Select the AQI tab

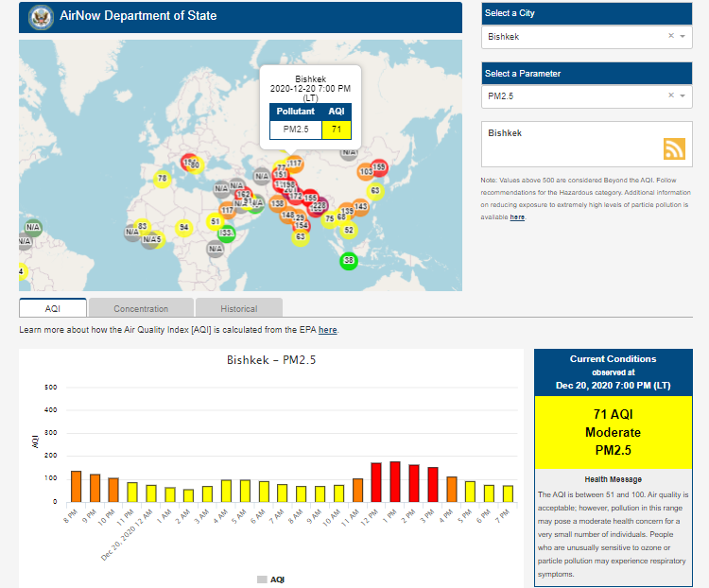pyautogui.click(x=53, y=308)
